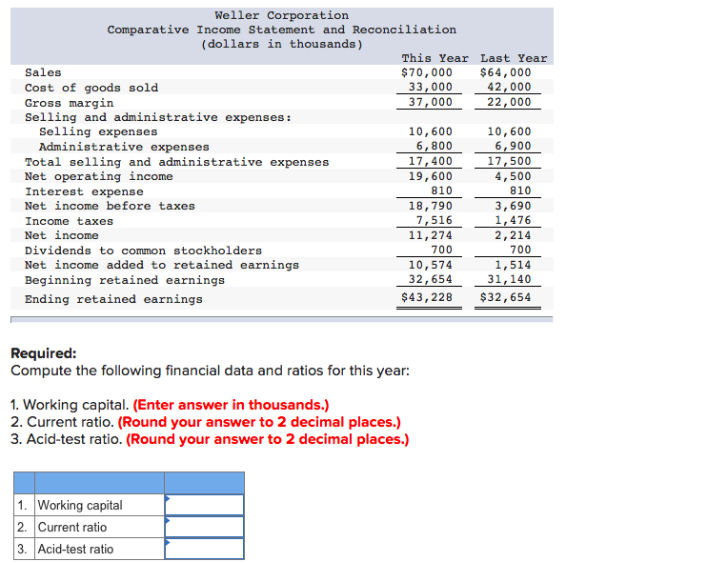Viewport: 728px width, 562px height.
Task: Click the Last Year Sales value $64,000
Action: point(505,72)
